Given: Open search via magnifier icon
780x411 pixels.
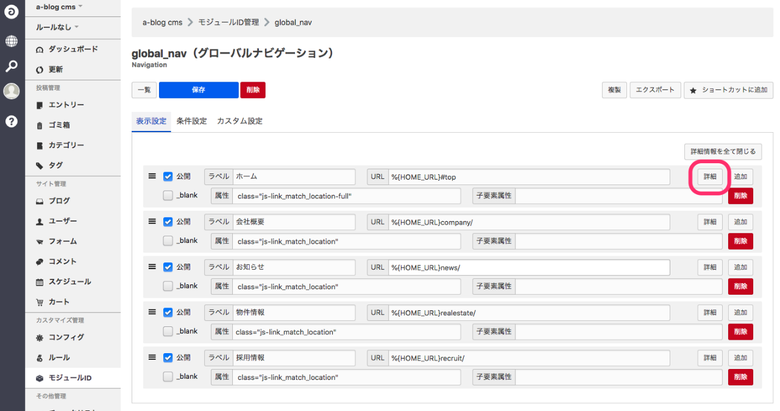Looking at the screenshot, I should point(12,66).
